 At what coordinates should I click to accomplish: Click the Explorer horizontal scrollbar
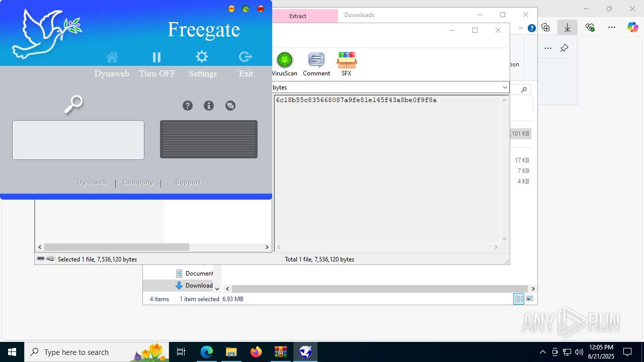(x=380, y=289)
